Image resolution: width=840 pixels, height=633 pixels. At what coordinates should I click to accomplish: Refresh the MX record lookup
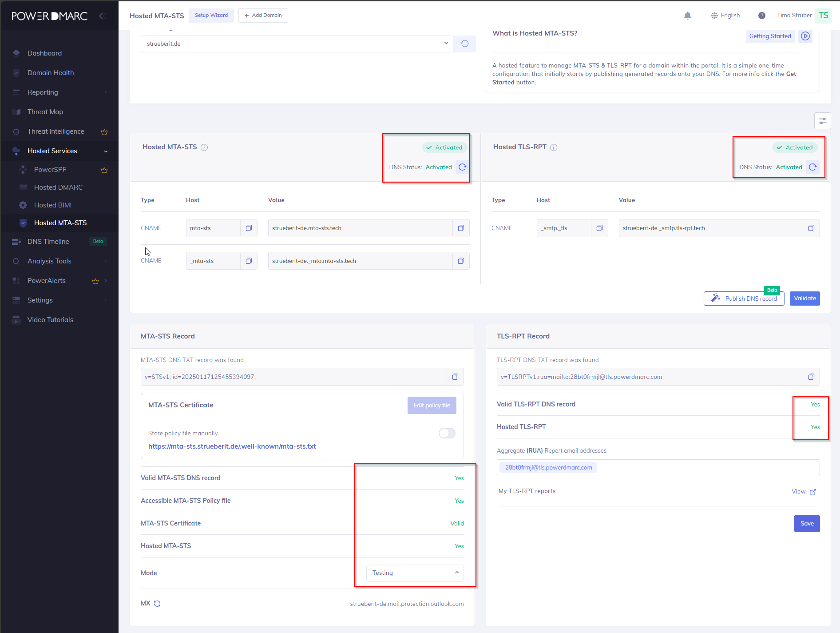(x=157, y=604)
